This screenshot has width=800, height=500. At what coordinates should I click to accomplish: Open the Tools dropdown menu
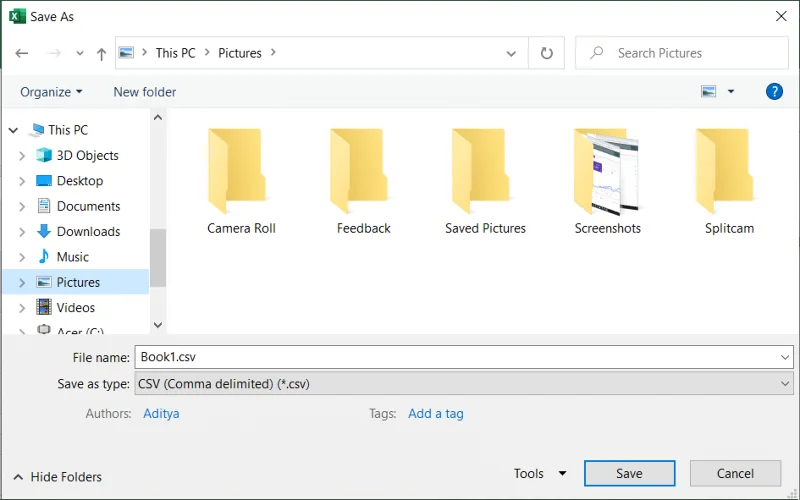(540, 473)
